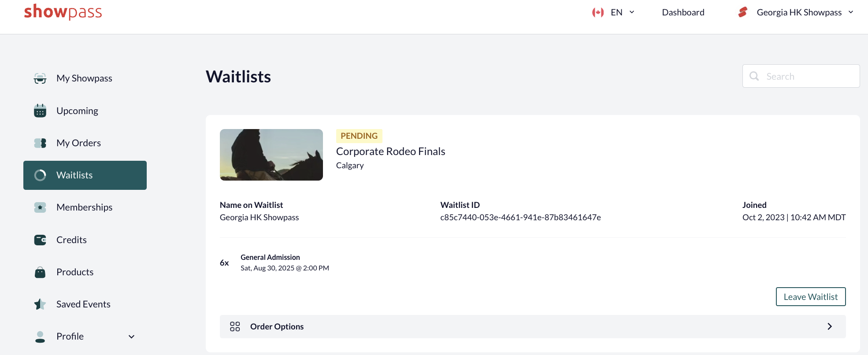Open Memberships
The height and width of the screenshot is (355, 868).
tap(84, 207)
